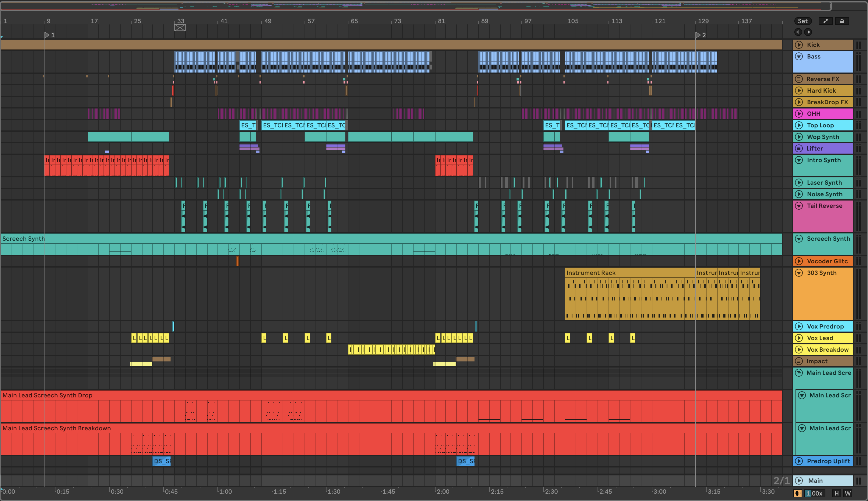Select the Kick track title
This screenshot has width=868, height=501.
tap(813, 45)
